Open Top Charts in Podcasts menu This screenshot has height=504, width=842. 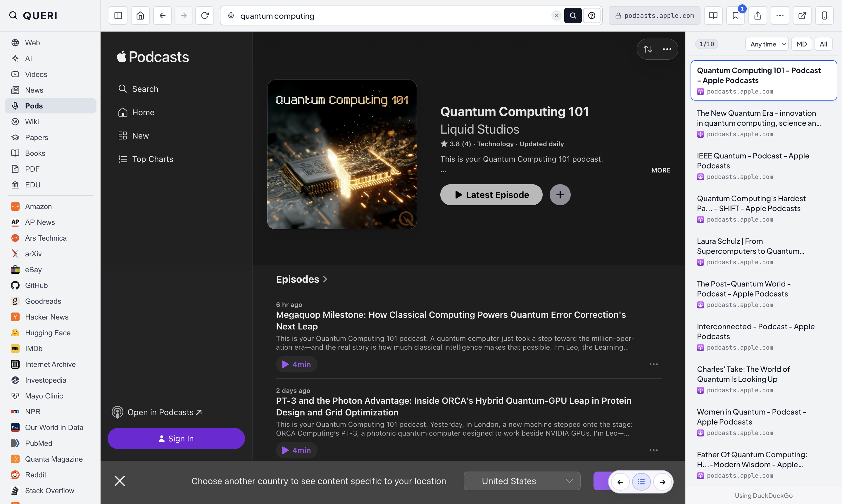click(x=146, y=159)
